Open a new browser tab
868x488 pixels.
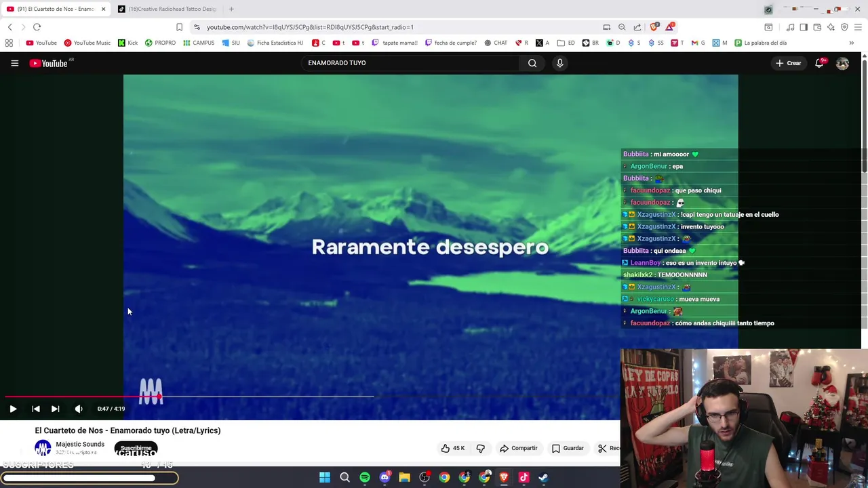click(x=231, y=9)
